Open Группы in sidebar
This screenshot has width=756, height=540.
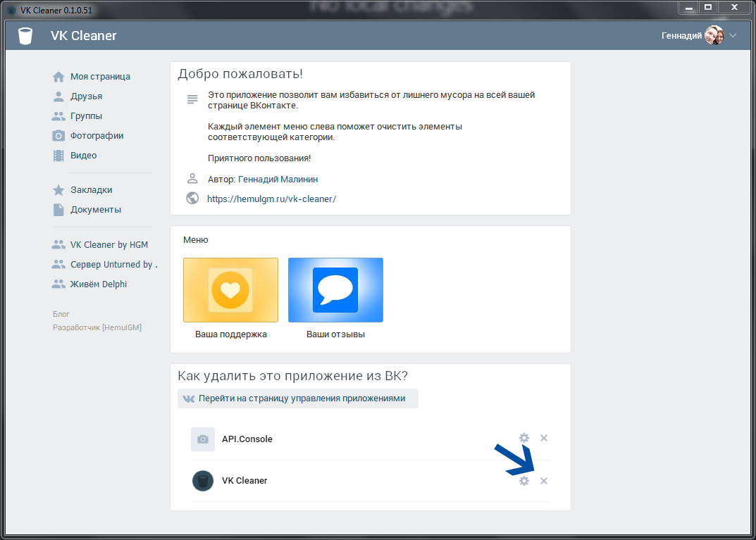(86, 116)
